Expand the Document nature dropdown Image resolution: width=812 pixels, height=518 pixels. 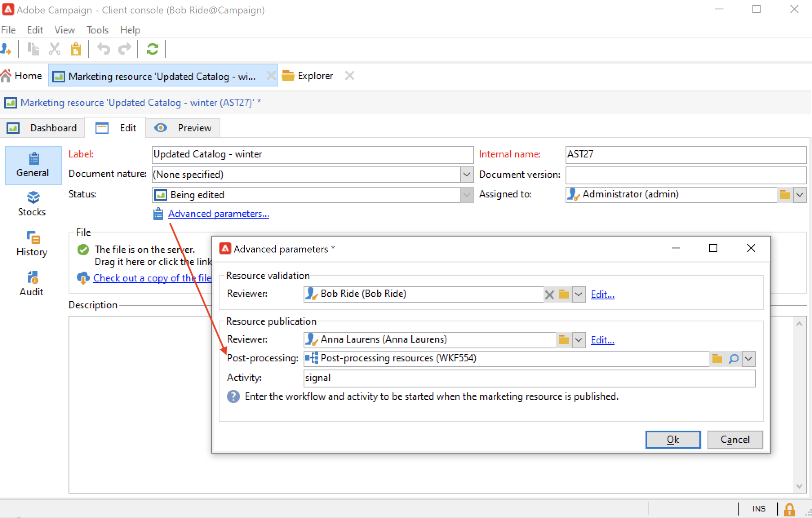point(467,175)
